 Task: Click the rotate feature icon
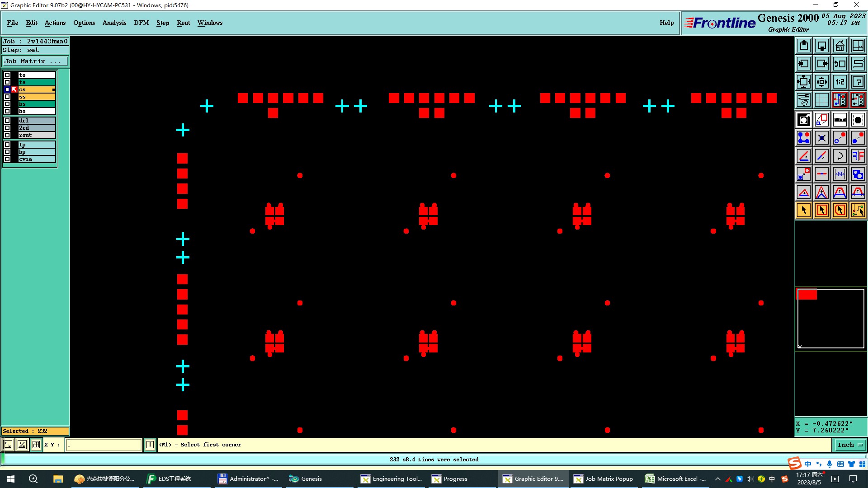840,156
